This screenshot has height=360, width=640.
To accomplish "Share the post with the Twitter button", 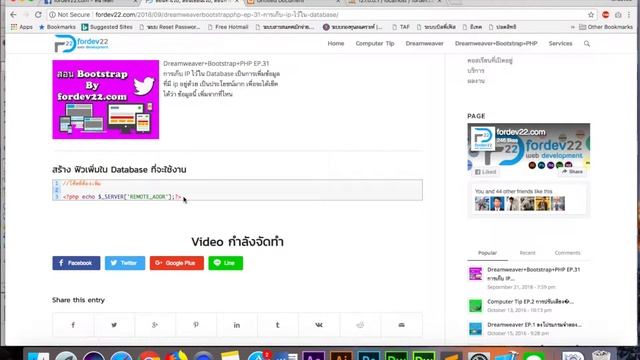I will (125, 263).
